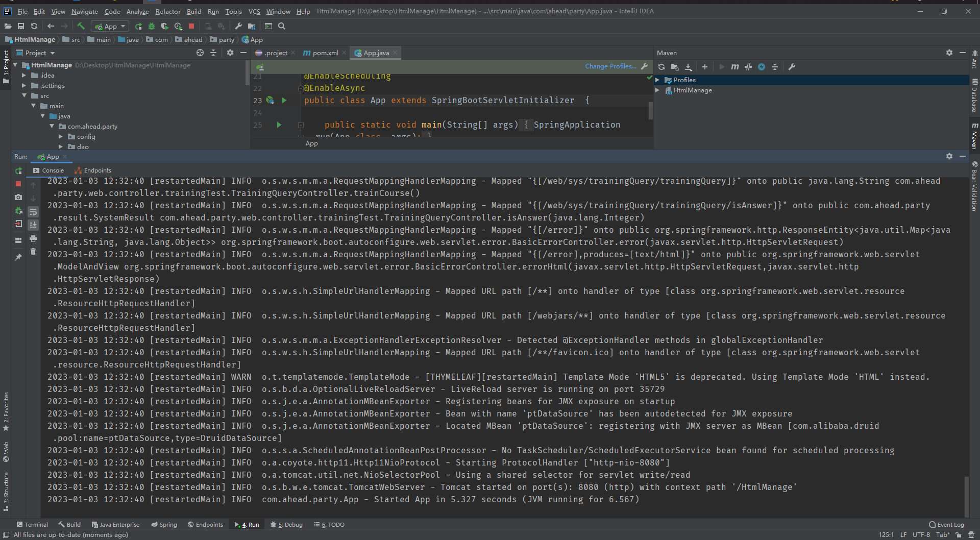Build the project with the hammer icon
980x540 pixels.
[81, 26]
